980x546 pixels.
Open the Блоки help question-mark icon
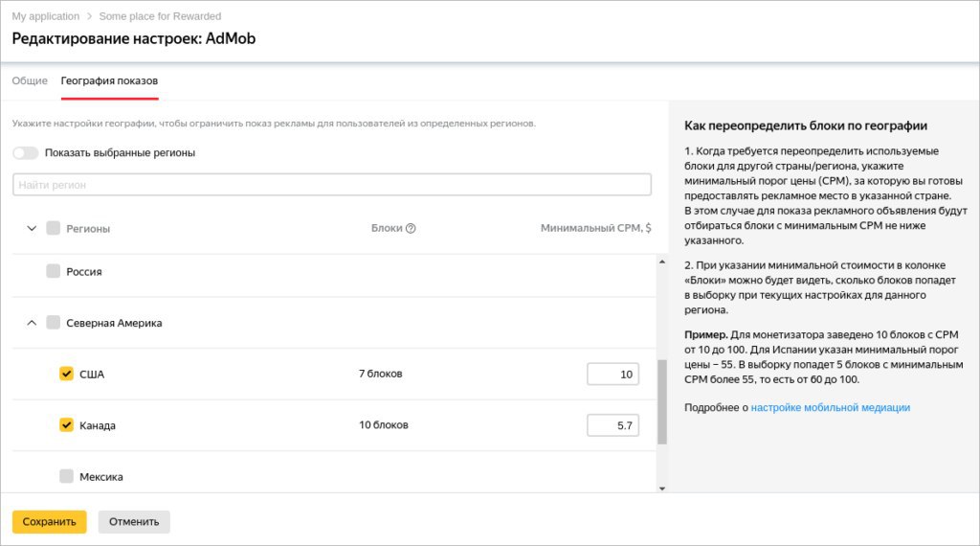click(x=411, y=228)
